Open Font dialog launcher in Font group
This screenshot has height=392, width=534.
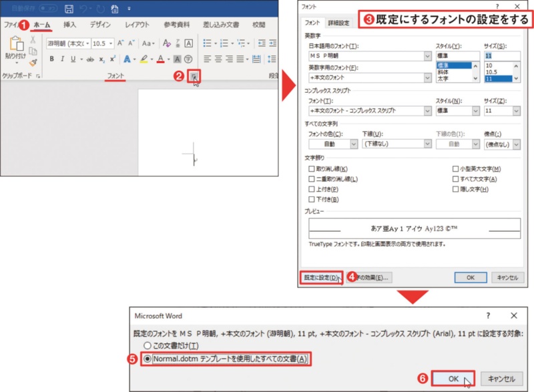tap(194, 76)
